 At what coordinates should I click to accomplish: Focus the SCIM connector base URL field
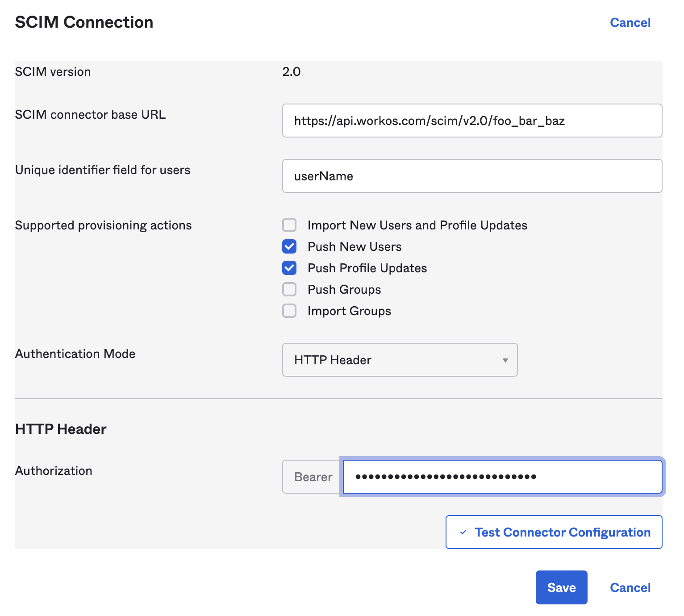tap(471, 121)
